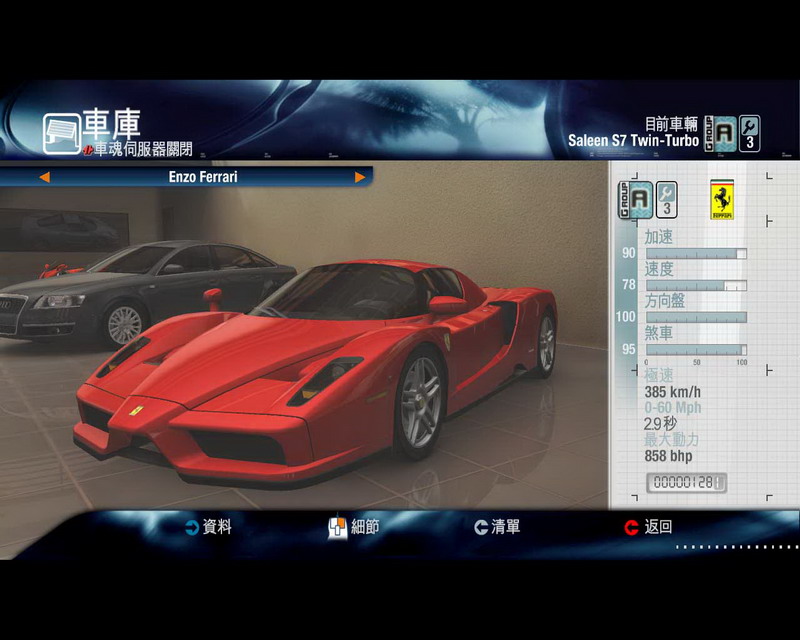This screenshot has width=800, height=640.
Task: Click the Enzo Ferrari car name selector
Action: click(203, 177)
